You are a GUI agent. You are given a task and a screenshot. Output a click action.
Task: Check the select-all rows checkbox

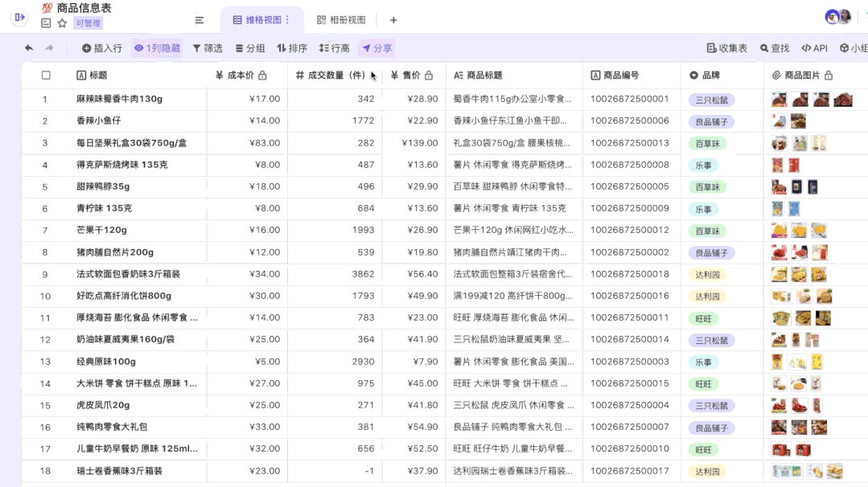click(x=46, y=76)
